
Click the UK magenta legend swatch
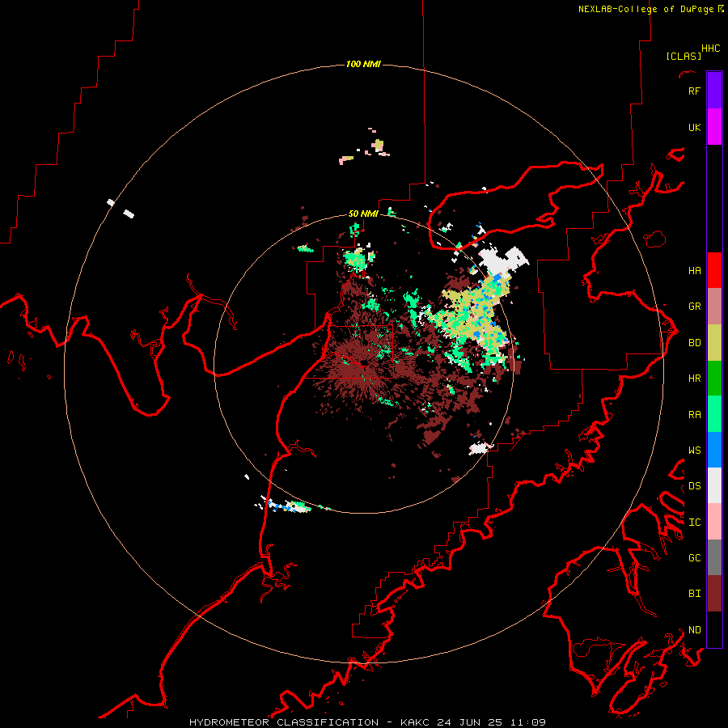coord(714,127)
